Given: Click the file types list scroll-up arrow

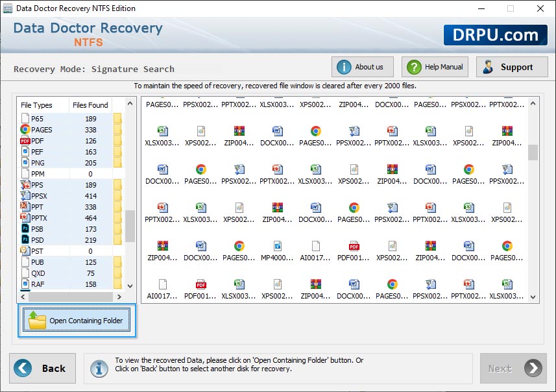Looking at the screenshot, I should (x=130, y=104).
